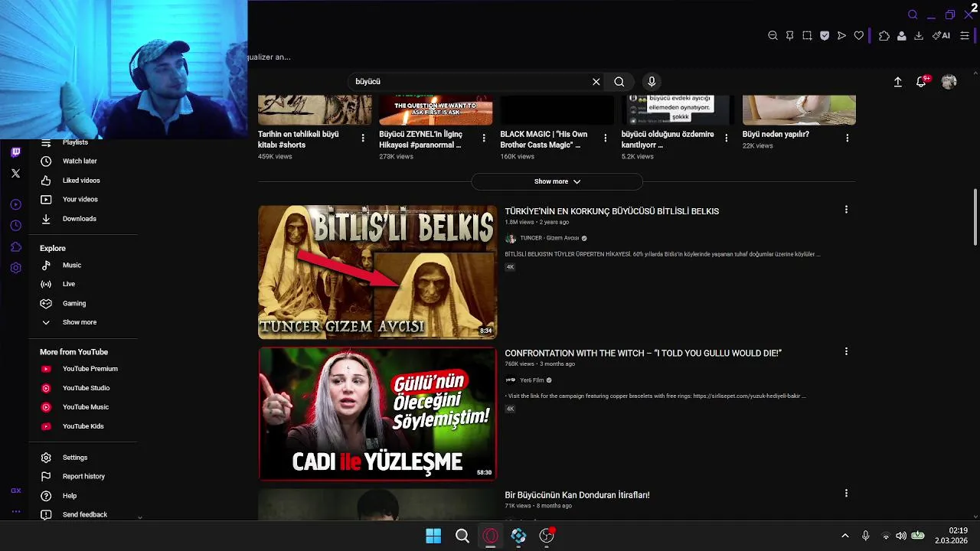Screen dimensions: 980x551
Task: Open options for Tarihin en tehlikeli büyü short
Action: [x=363, y=139]
